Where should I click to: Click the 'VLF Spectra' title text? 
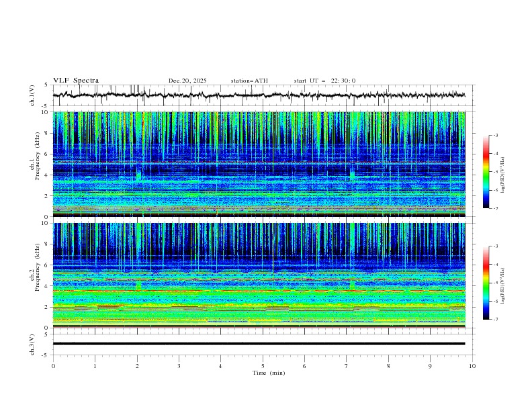76,81
